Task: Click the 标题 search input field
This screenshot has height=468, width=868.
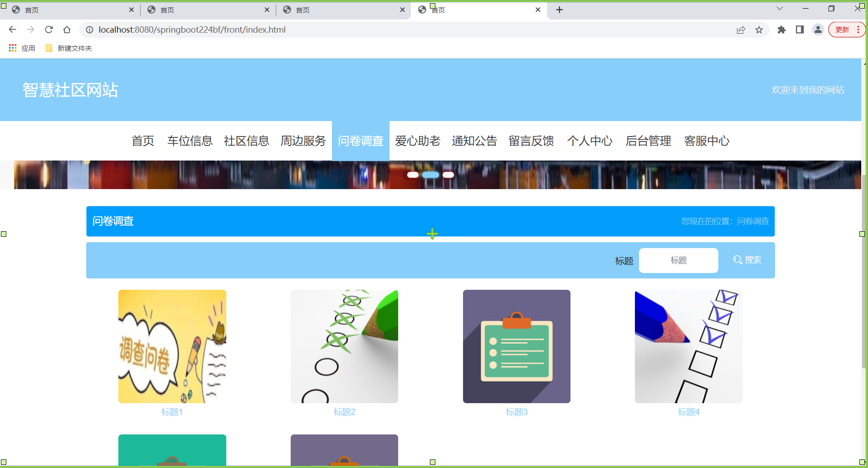Action: point(678,260)
